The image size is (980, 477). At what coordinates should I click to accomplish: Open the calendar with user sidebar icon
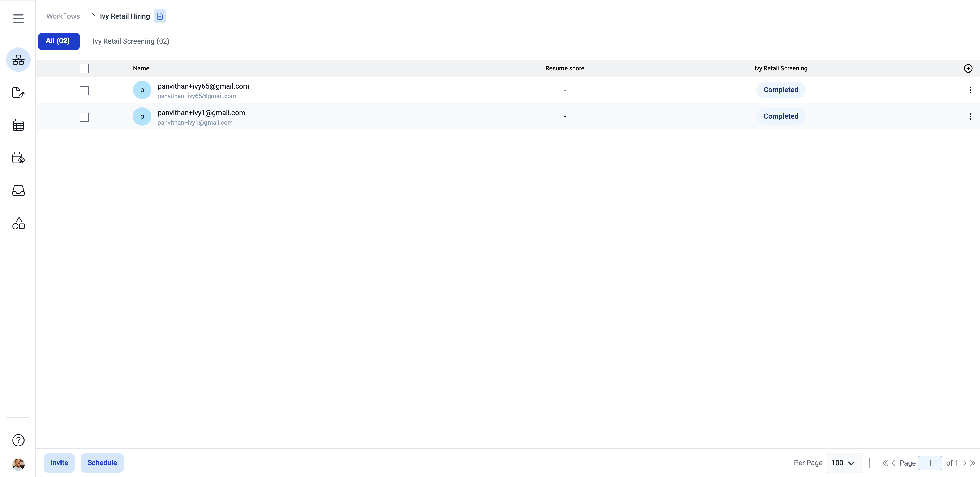click(18, 158)
